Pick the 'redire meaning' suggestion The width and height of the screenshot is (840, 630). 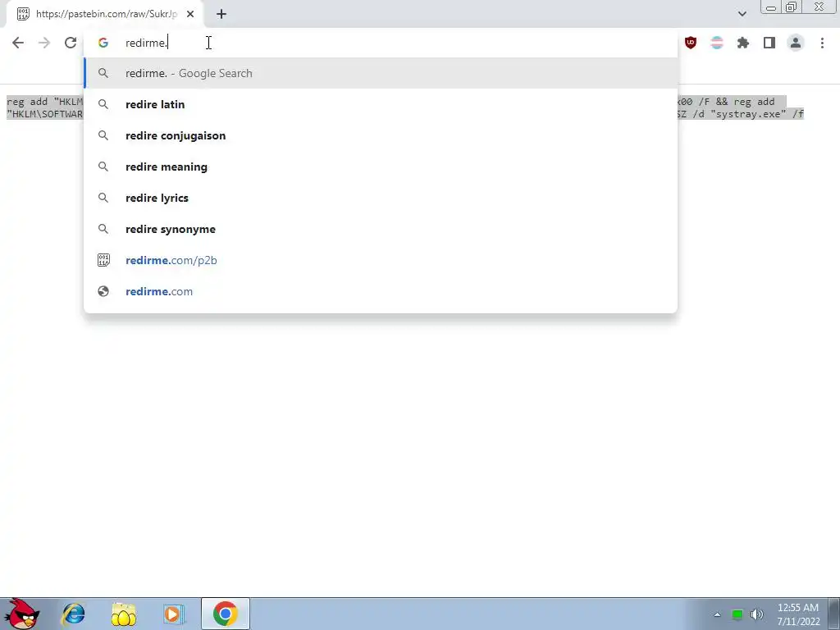(381, 167)
